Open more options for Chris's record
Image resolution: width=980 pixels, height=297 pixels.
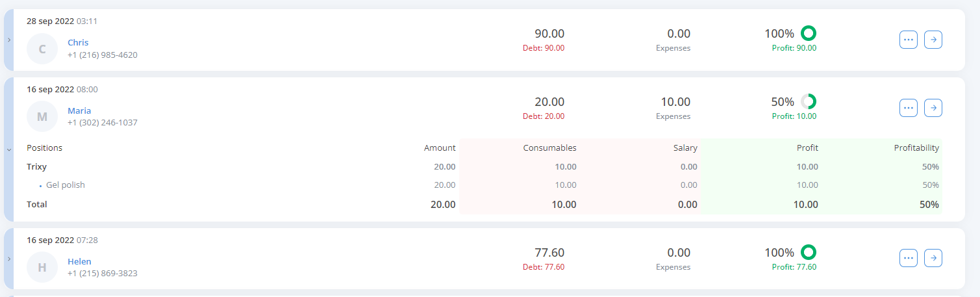point(909,40)
